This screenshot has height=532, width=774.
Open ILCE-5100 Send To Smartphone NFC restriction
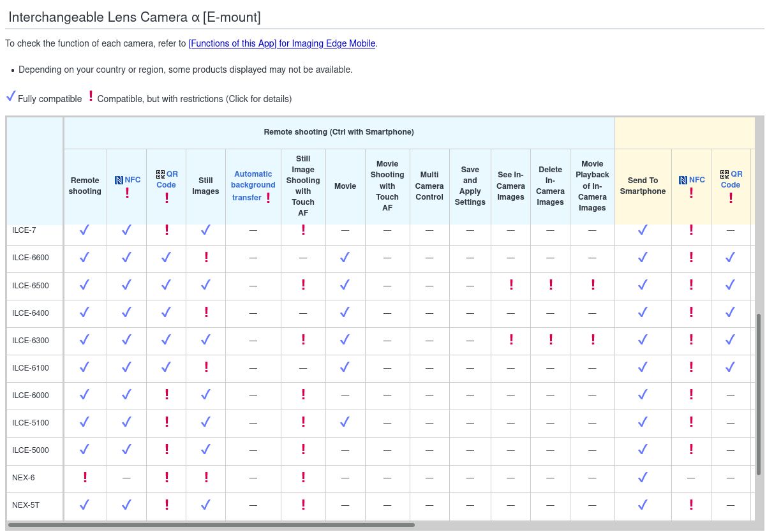click(691, 422)
